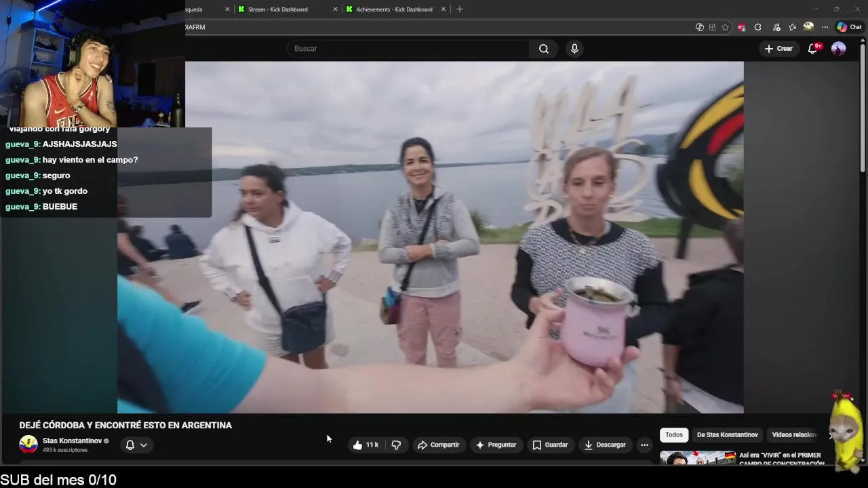Open the Así era VIVIR recommended thumbnail
Viewport: 868px width, 488px height.
(697, 458)
